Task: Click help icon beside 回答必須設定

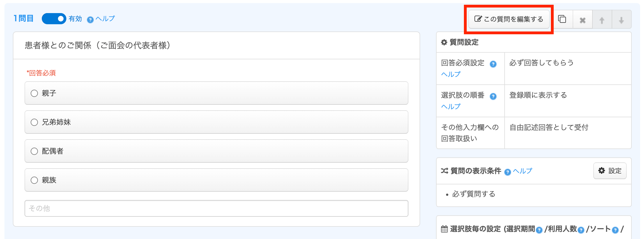Action: (493, 64)
